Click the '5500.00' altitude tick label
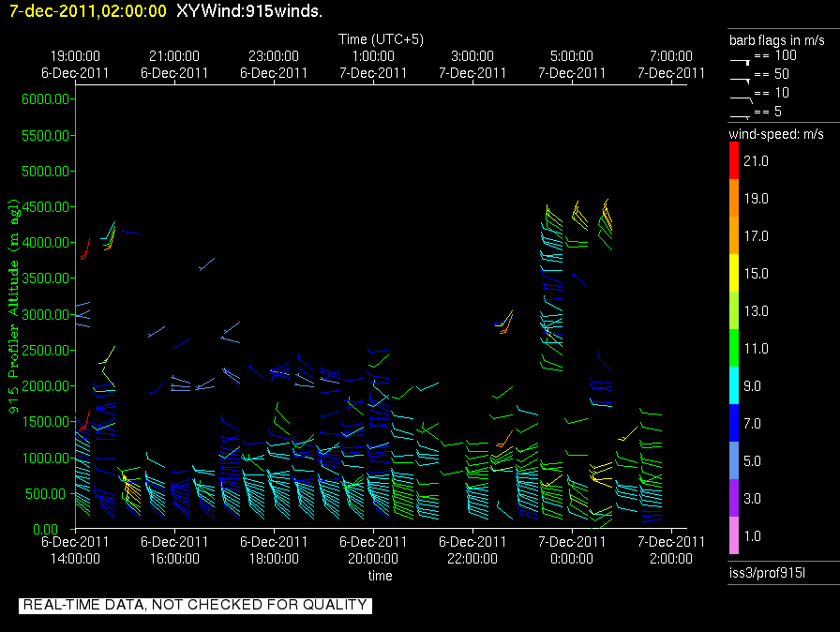Screen dimensions: 840x632 (x=46, y=136)
